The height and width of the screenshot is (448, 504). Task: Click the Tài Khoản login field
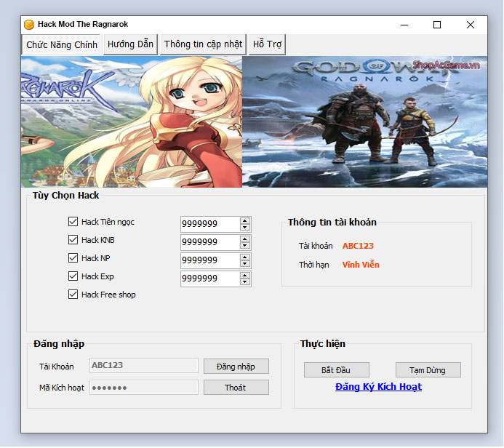[x=144, y=366]
